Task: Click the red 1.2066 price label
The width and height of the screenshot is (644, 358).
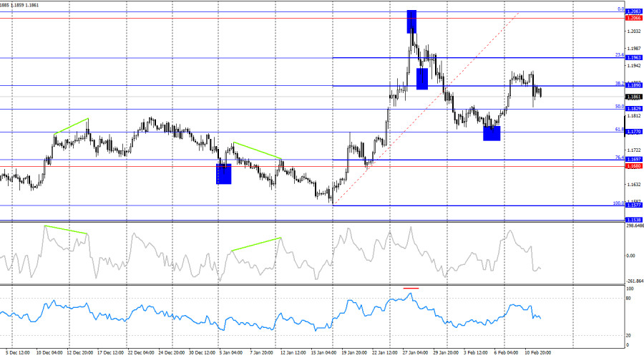Action: (634, 18)
